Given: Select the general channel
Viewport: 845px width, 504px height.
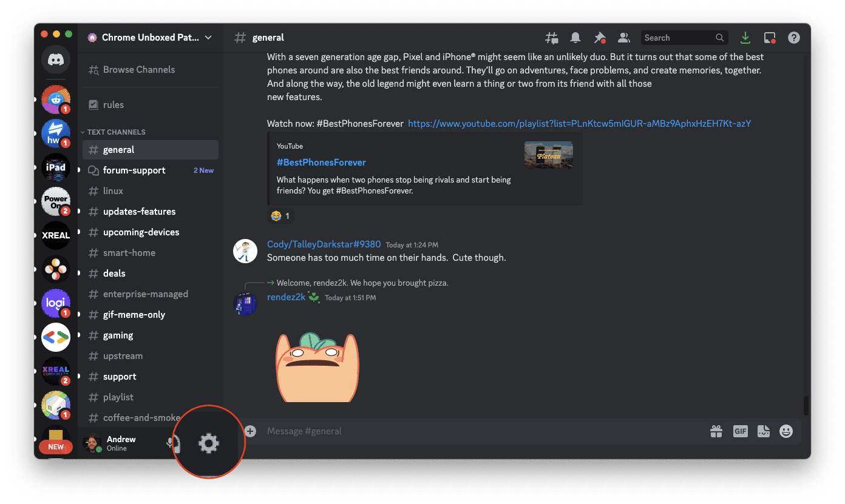Looking at the screenshot, I should 150,150.
